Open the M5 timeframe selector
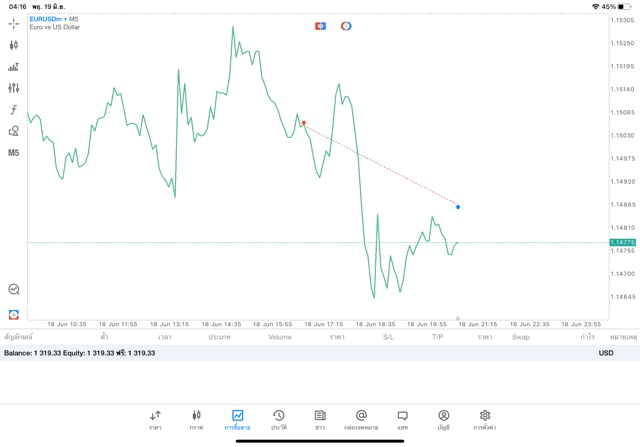640x447 pixels. (14, 153)
